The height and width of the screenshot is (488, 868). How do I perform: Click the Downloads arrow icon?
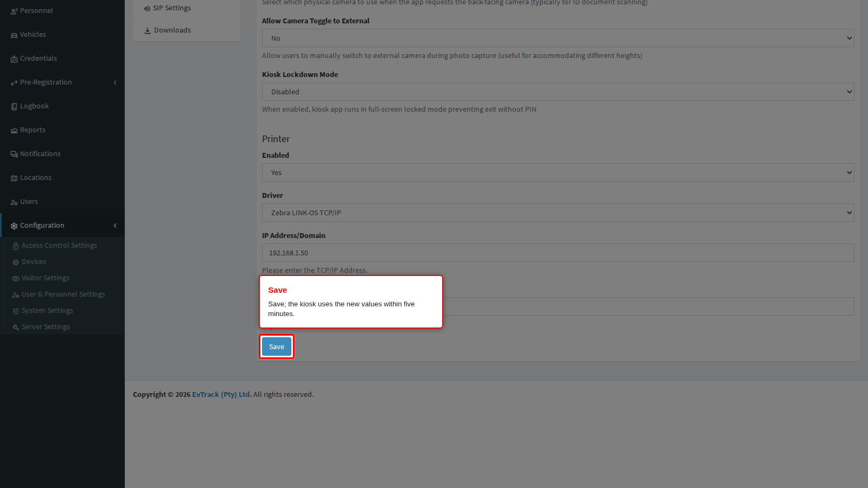tap(148, 30)
